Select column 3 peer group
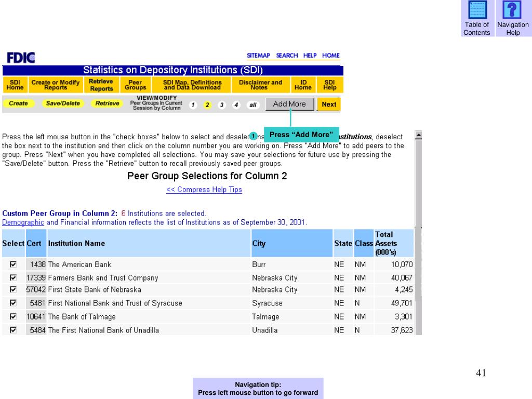Image resolution: width=532 pixels, height=399 pixels. [x=221, y=105]
